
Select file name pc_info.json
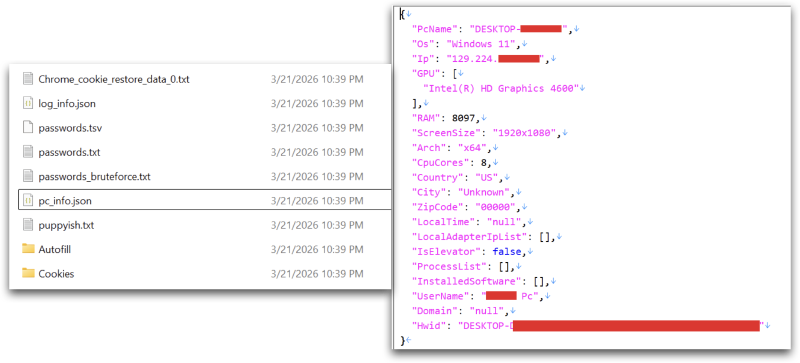pyautogui.click(x=65, y=201)
